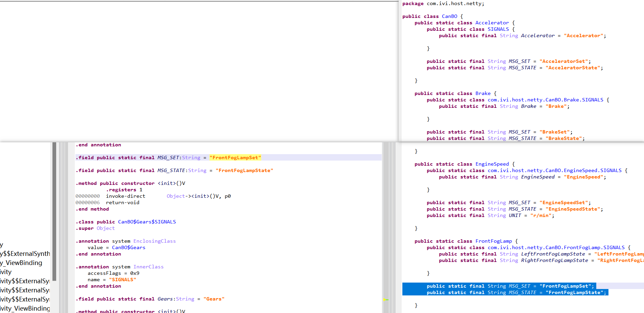
Task: Click the "AcceleratorSet" string literal
Action: click(x=564, y=61)
